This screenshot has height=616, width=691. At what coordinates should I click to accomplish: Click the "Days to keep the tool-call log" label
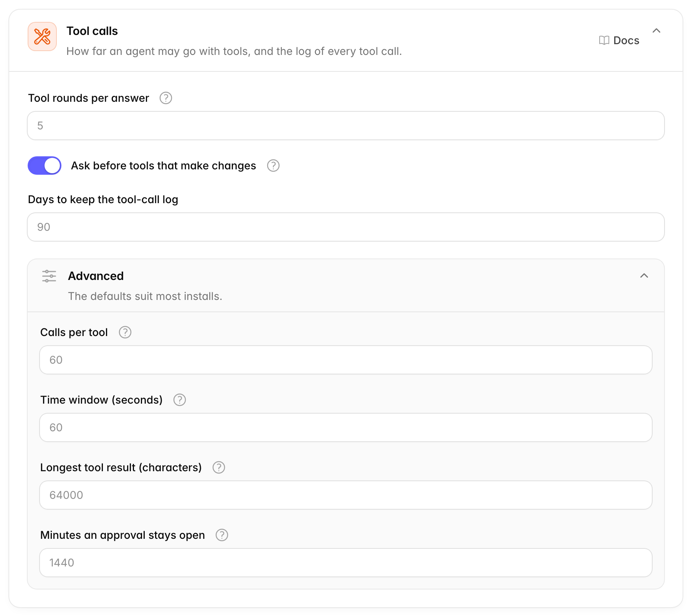pyautogui.click(x=103, y=199)
